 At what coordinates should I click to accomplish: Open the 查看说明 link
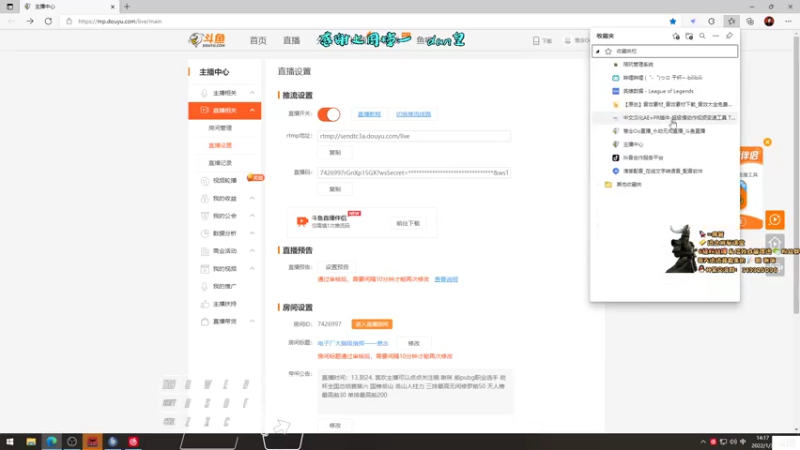coord(446,280)
